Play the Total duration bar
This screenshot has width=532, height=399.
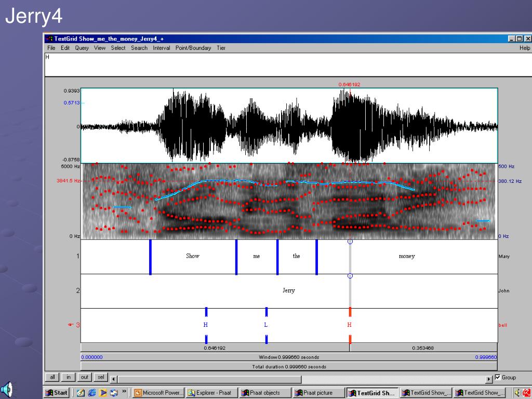(x=289, y=366)
